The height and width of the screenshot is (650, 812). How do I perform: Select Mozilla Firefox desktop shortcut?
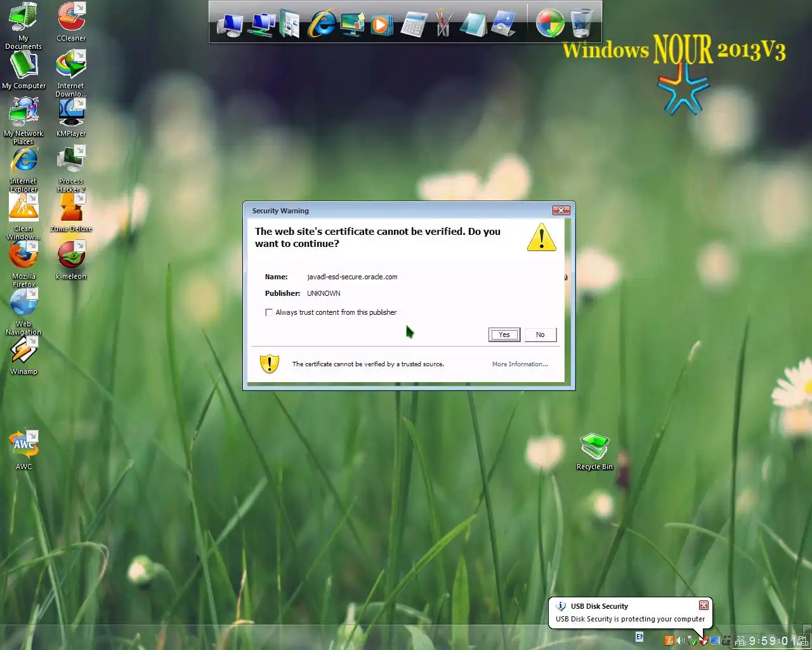pos(23,264)
